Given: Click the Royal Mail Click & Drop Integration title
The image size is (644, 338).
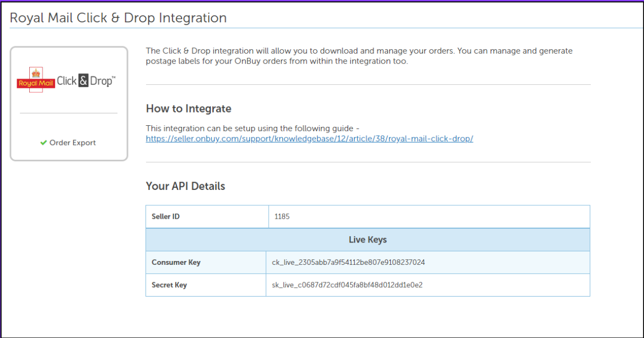Looking at the screenshot, I should tap(118, 18).
